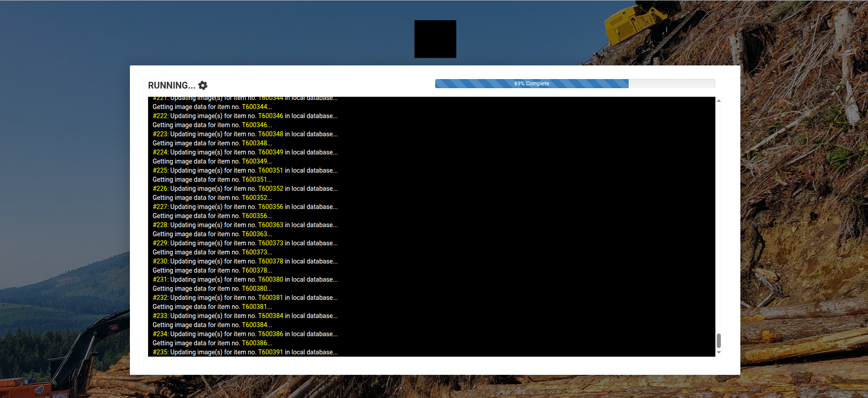
Task: Click log line #229 for item T600373
Action: tap(245, 243)
